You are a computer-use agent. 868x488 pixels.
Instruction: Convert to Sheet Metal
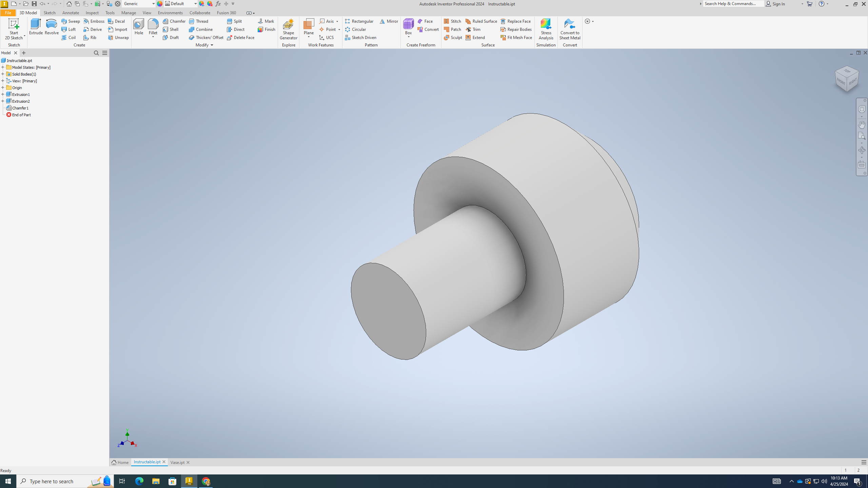point(570,29)
